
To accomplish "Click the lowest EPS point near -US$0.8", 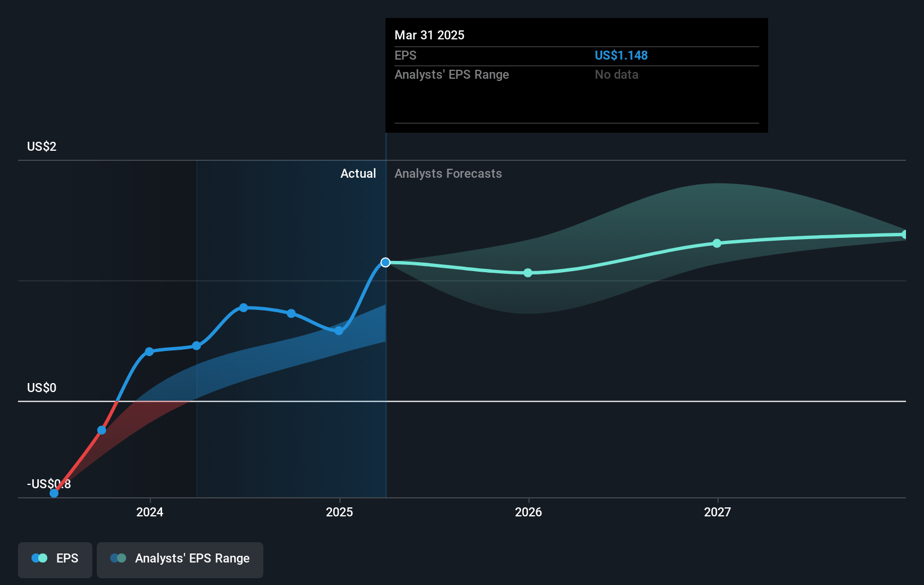I will coord(54,493).
